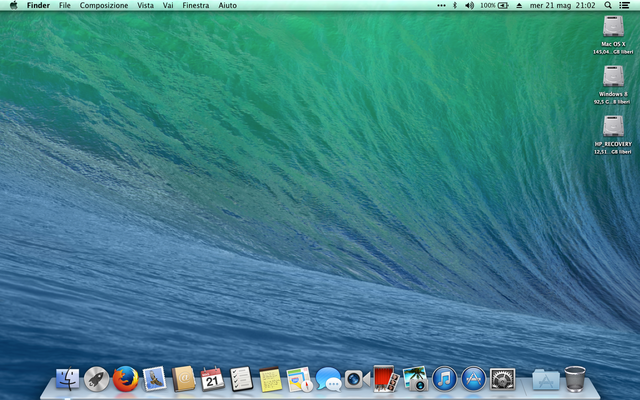640x400 pixels.
Task: Open Firefox browser from the Dock
Action: [x=125, y=379]
